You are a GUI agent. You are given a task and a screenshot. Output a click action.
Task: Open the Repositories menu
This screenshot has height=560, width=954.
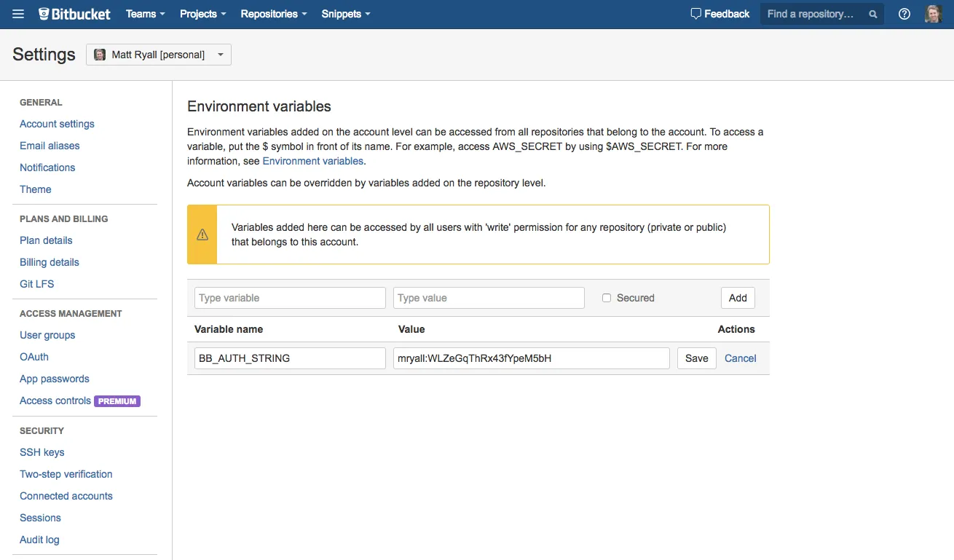273,14
